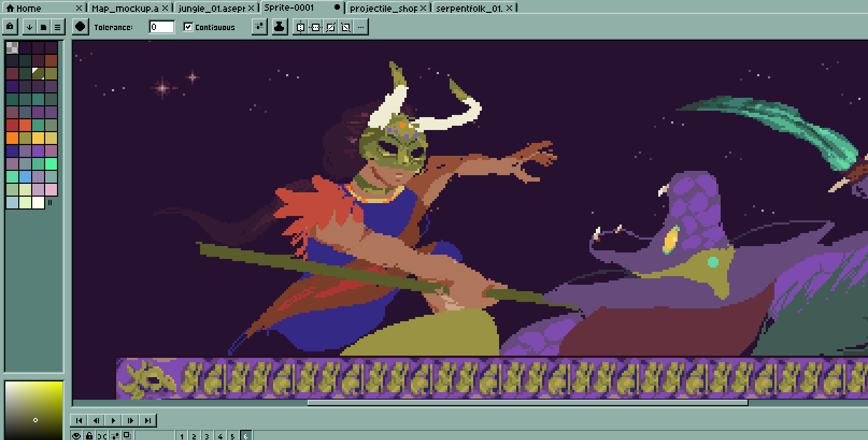Image resolution: width=868 pixels, height=440 pixels.
Task: Close the Map_mockup tab
Action: pos(165,8)
